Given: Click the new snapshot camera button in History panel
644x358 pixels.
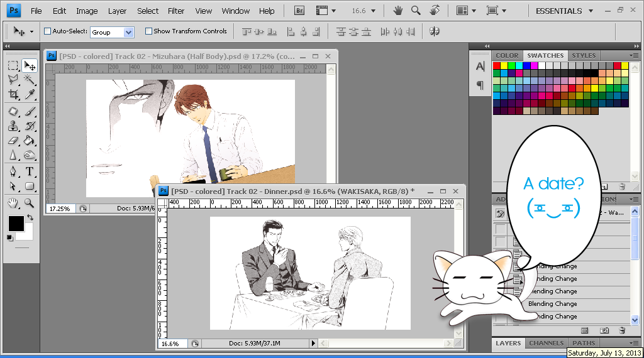Looking at the screenshot, I should click(604, 330).
